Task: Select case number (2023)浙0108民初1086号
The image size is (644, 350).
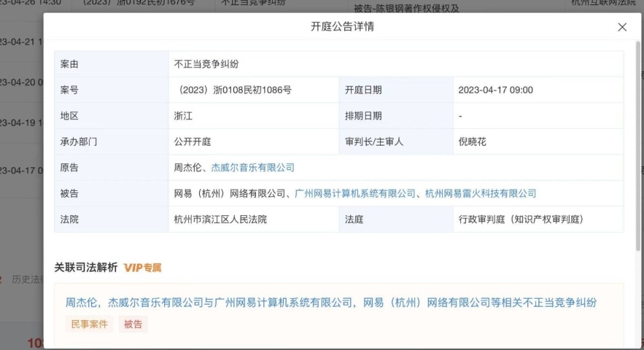Action: 232,90
